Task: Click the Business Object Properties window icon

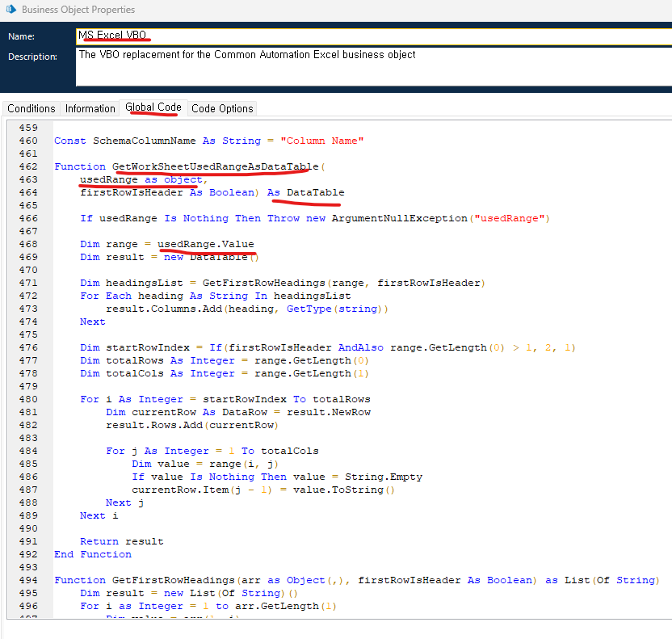Action: coord(10,10)
